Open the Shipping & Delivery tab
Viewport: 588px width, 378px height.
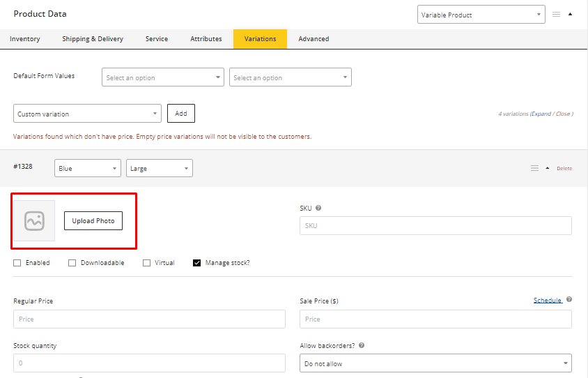tap(93, 39)
